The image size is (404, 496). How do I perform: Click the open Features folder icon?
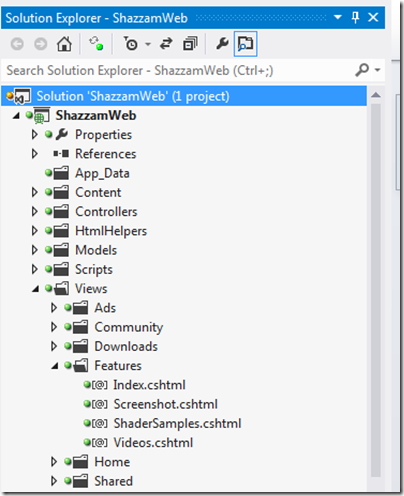81,366
